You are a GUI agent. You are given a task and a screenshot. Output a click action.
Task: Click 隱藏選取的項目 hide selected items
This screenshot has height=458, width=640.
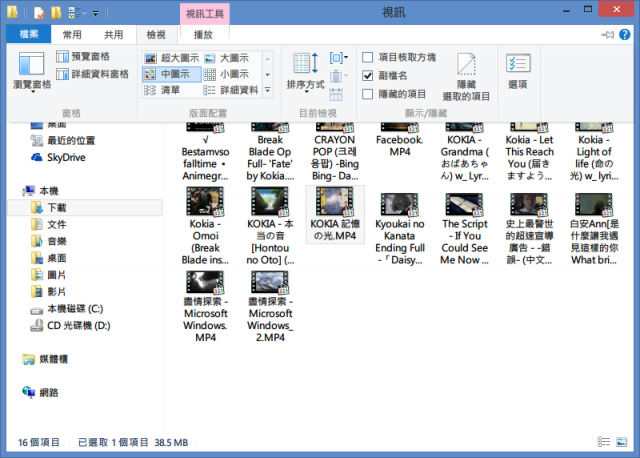coord(466,77)
